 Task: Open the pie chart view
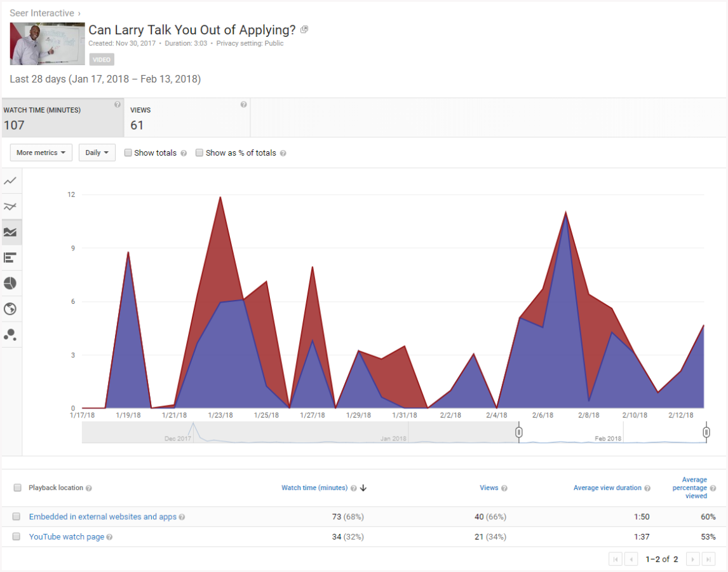[10, 283]
